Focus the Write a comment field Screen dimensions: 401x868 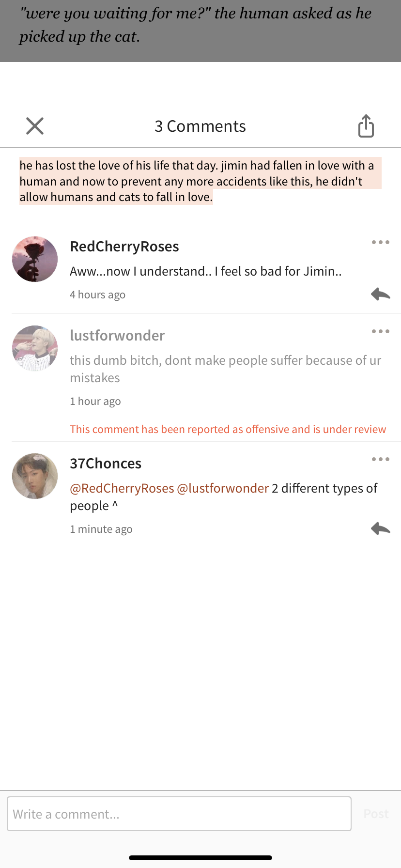point(179,814)
